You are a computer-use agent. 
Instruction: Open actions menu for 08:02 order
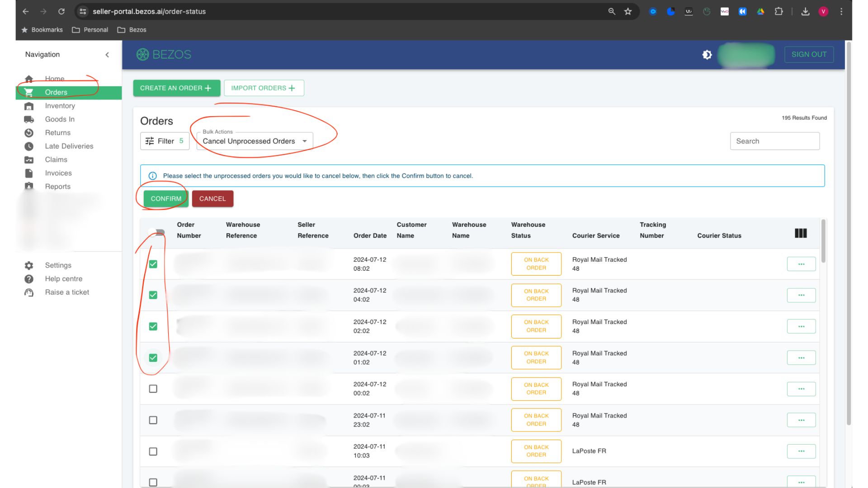[801, 264]
